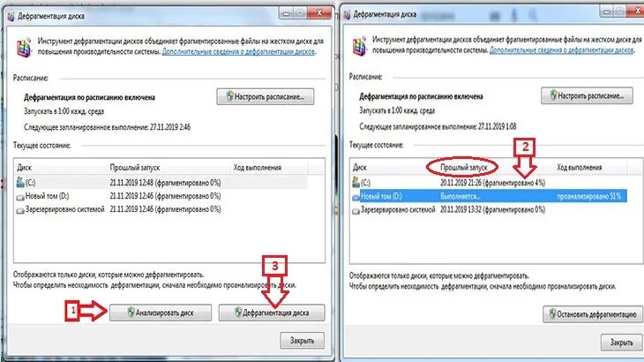644x362 pixels.
Task: Open Дополнительные сведения link in right window
Action: [561, 50]
